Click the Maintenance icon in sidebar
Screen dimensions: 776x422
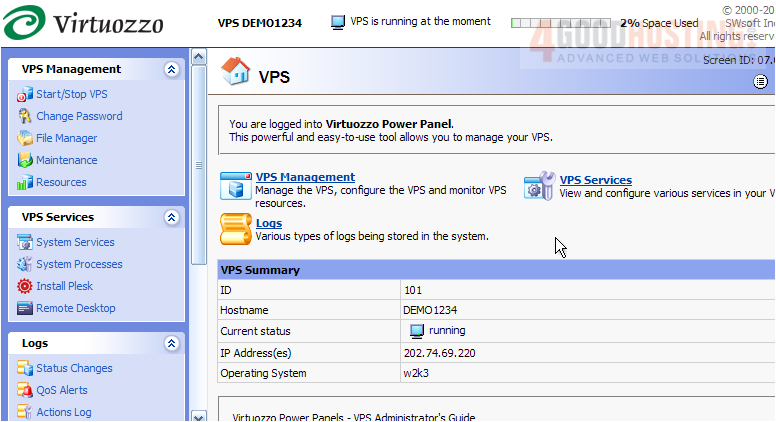25,160
